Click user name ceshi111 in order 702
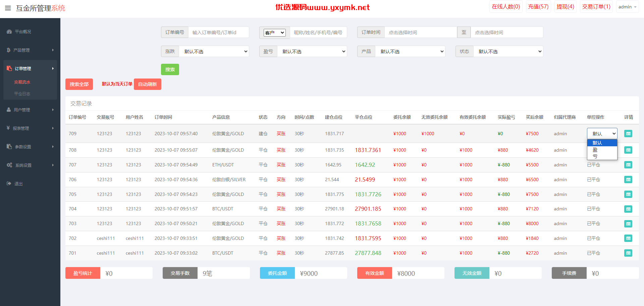The width and height of the screenshot is (644, 306). point(135,238)
